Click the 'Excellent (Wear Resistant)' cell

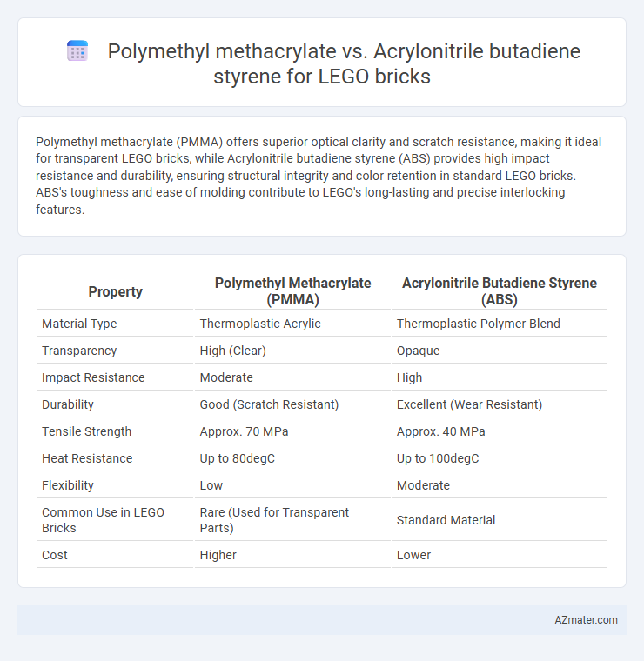tap(469, 404)
